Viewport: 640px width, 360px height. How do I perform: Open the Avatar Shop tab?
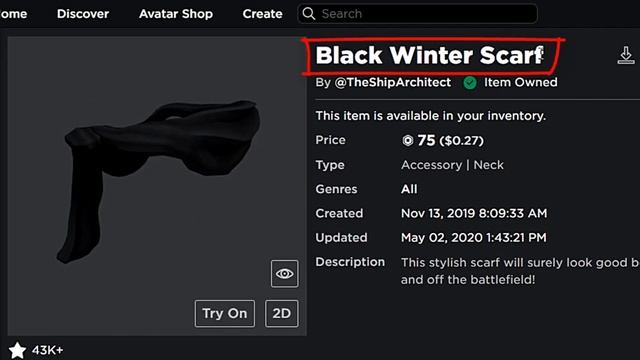[176, 14]
